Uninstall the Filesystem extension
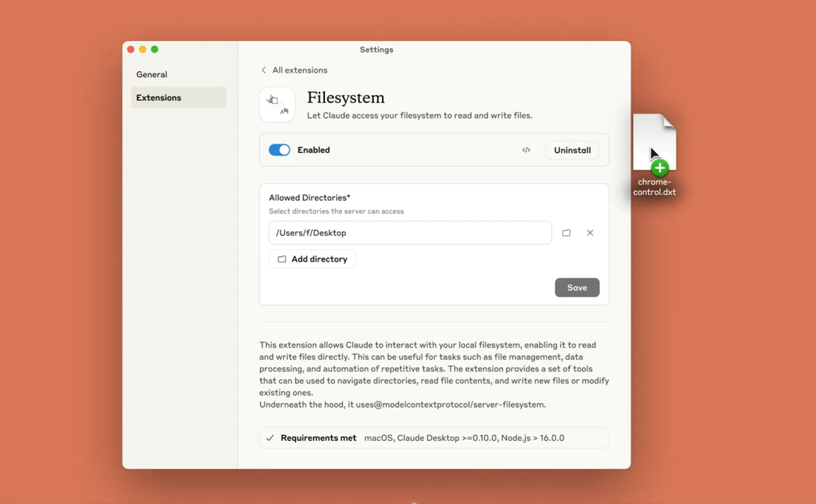This screenshot has height=504, width=816. point(573,150)
